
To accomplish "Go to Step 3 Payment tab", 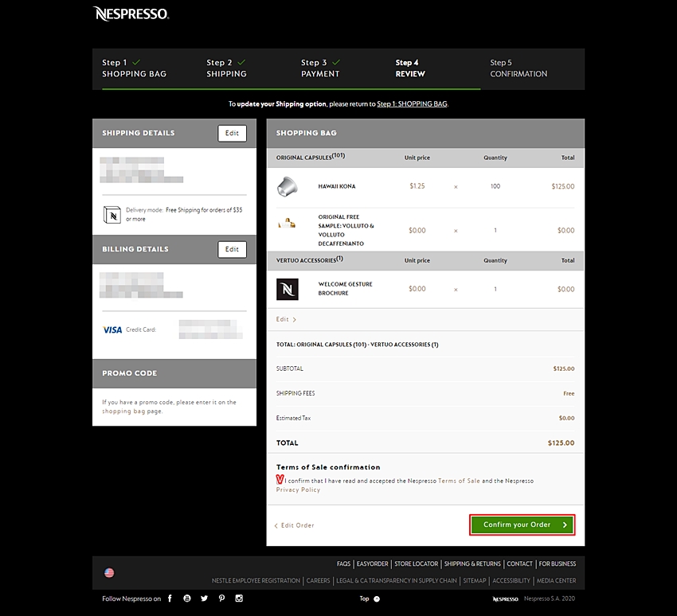I will point(321,68).
